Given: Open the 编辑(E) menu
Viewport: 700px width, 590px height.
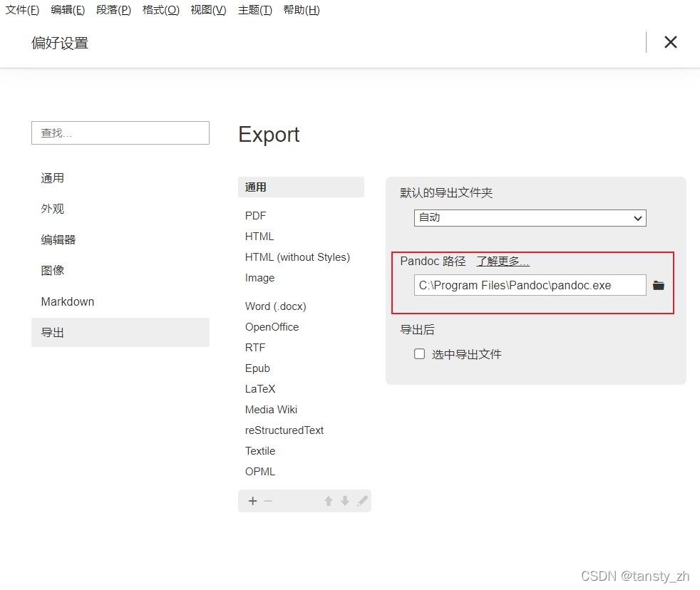Looking at the screenshot, I should [x=68, y=10].
